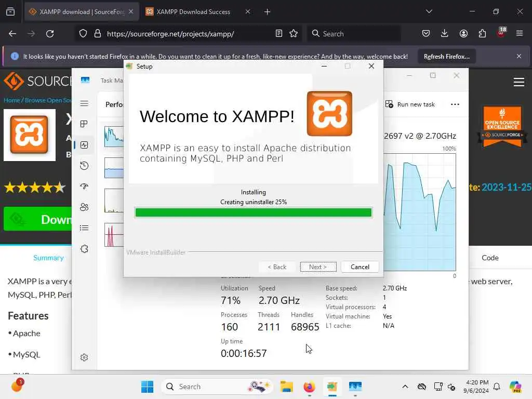Click green Download button on SourceForge
The height and width of the screenshot is (399, 532).
(x=37, y=219)
